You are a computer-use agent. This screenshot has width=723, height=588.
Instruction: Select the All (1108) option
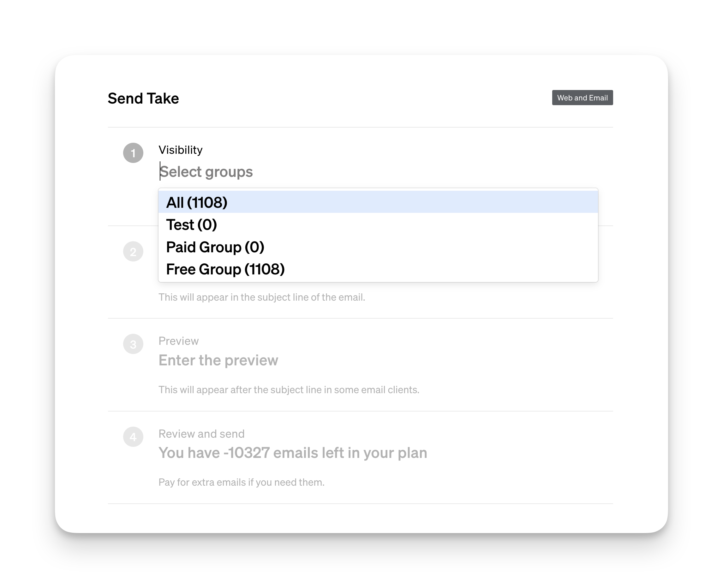pos(378,202)
